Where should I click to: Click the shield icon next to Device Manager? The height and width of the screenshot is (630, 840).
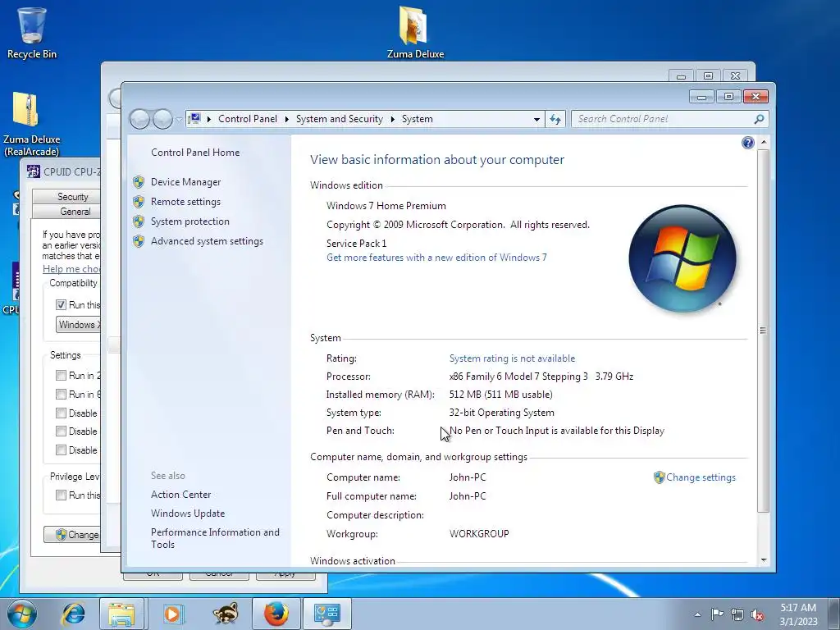pos(139,182)
